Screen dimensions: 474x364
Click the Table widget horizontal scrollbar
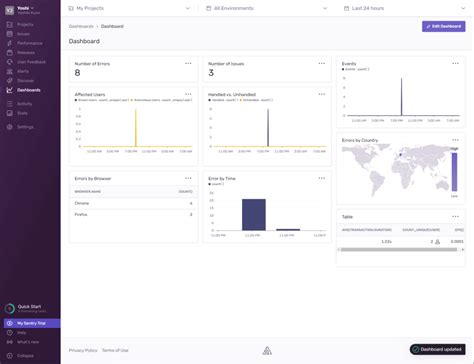point(399,250)
